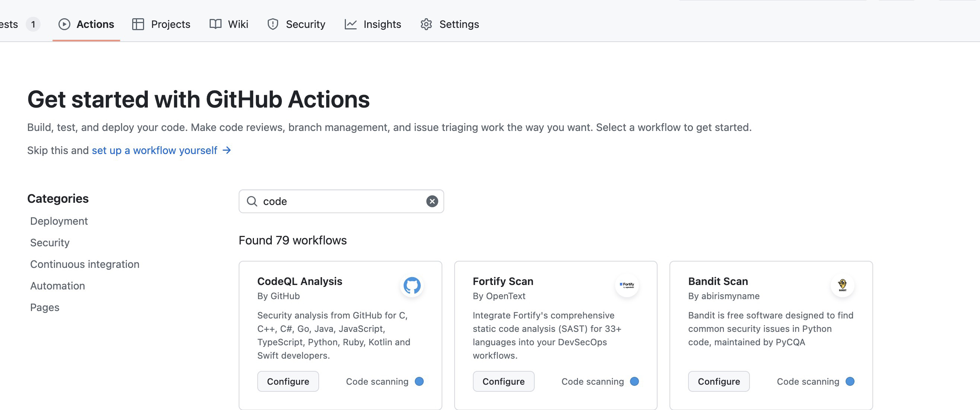Select the Security category in sidebar
The height and width of the screenshot is (410, 980).
click(50, 243)
